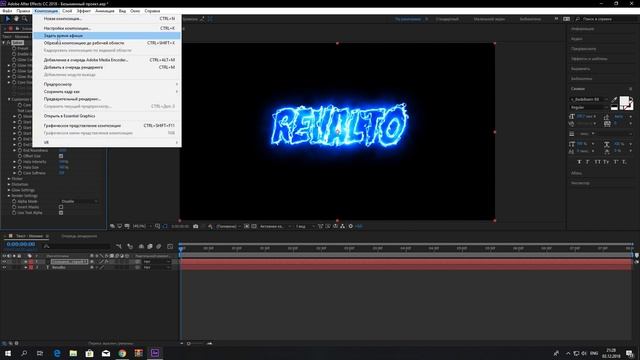Select the Hand tool
640x360 pixels.
point(16,19)
